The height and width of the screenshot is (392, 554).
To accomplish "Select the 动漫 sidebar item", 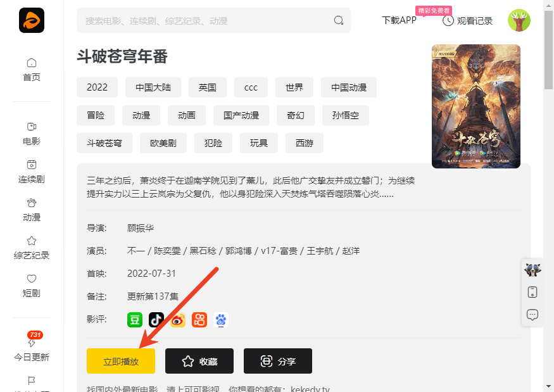I will (31, 209).
